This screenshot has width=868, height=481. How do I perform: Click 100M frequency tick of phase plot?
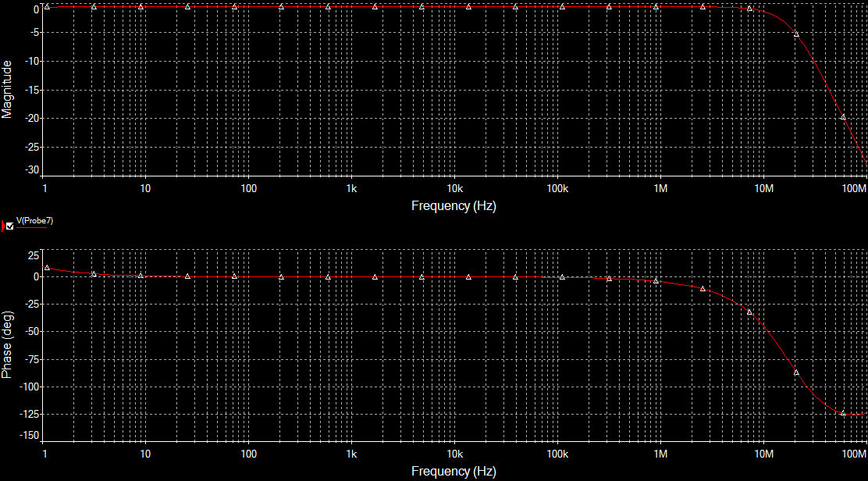(x=854, y=454)
